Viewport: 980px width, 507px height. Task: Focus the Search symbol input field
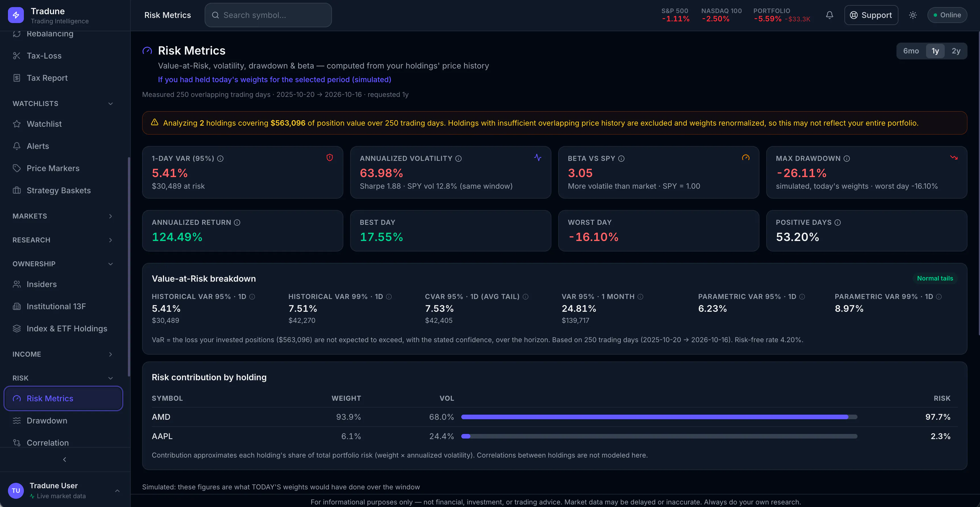coord(268,15)
